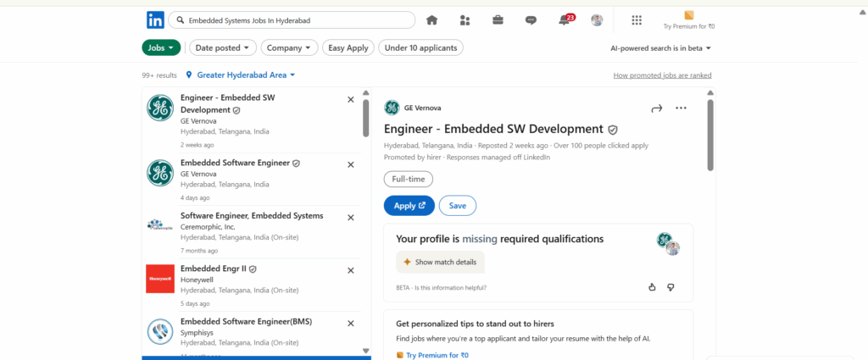Screen dimensions: 868x360
Task: Open My Network people icon
Action: (x=465, y=20)
